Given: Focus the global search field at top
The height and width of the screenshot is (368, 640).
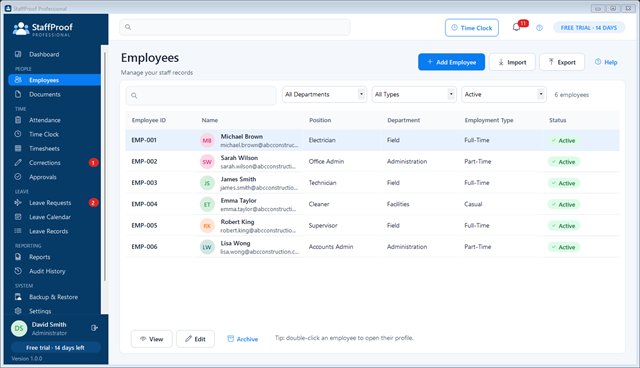Looking at the screenshot, I should point(235,27).
